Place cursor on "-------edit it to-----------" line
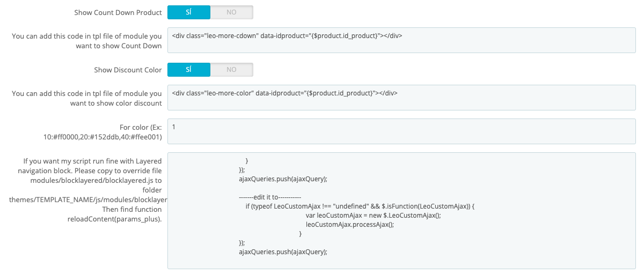Screen dimensions: 644x274 pos(270,197)
